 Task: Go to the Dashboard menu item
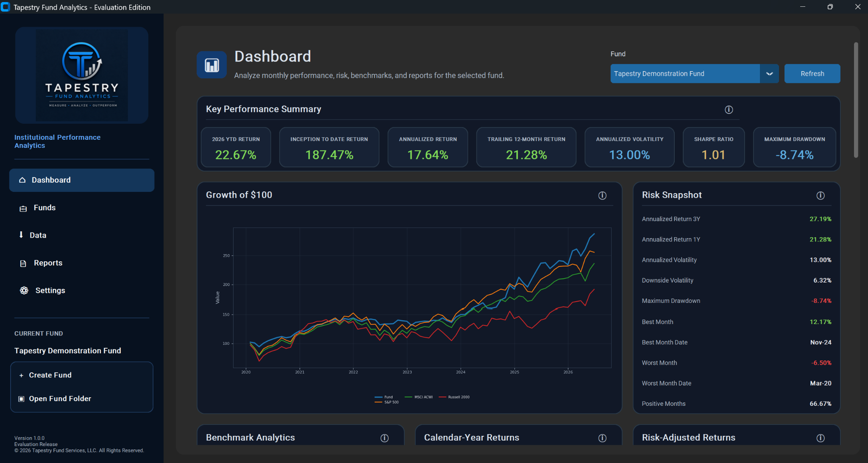click(x=82, y=180)
